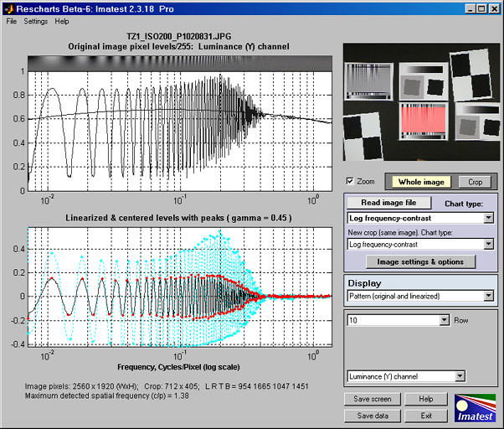This screenshot has height=429, width=504.
Task: Click the Imatest logo icon
Action: [x=475, y=408]
